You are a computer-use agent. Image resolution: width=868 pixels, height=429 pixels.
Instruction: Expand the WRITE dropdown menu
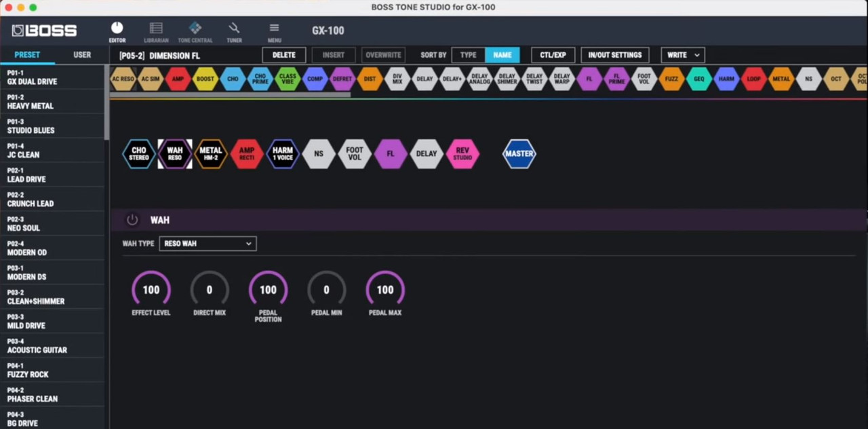pyautogui.click(x=683, y=55)
